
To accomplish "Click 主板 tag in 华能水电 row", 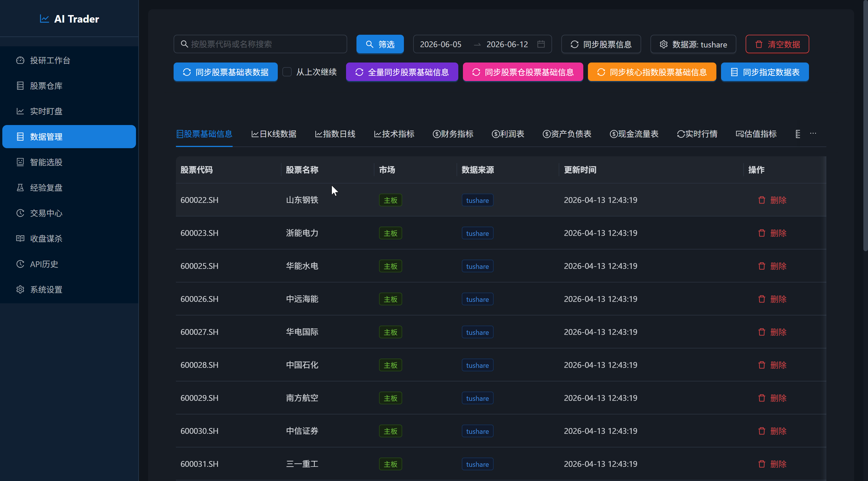I will (391, 266).
